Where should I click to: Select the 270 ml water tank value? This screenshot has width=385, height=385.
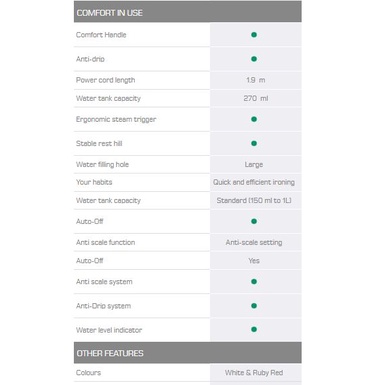click(256, 98)
